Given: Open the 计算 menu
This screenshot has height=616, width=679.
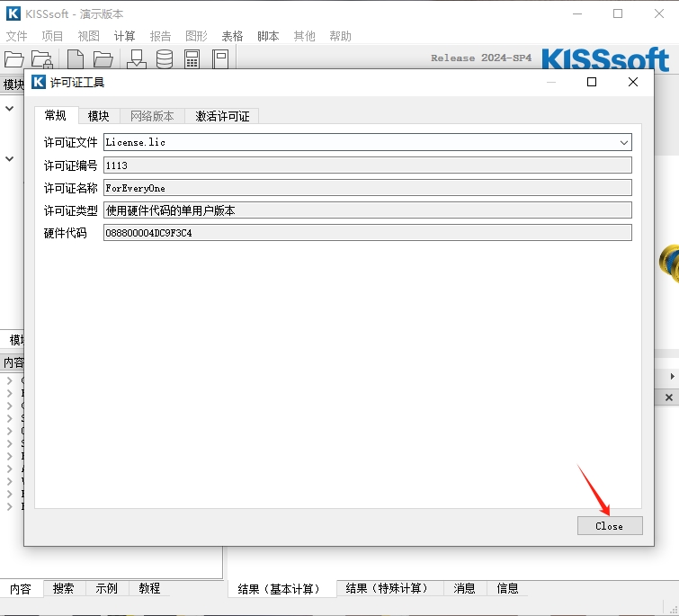Looking at the screenshot, I should pyautogui.click(x=125, y=36).
